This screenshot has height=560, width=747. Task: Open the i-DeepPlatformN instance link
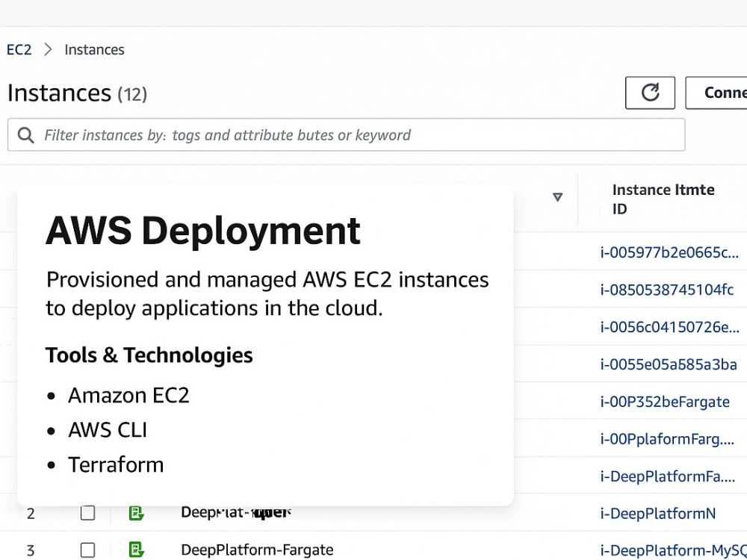(x=658, y=514)
